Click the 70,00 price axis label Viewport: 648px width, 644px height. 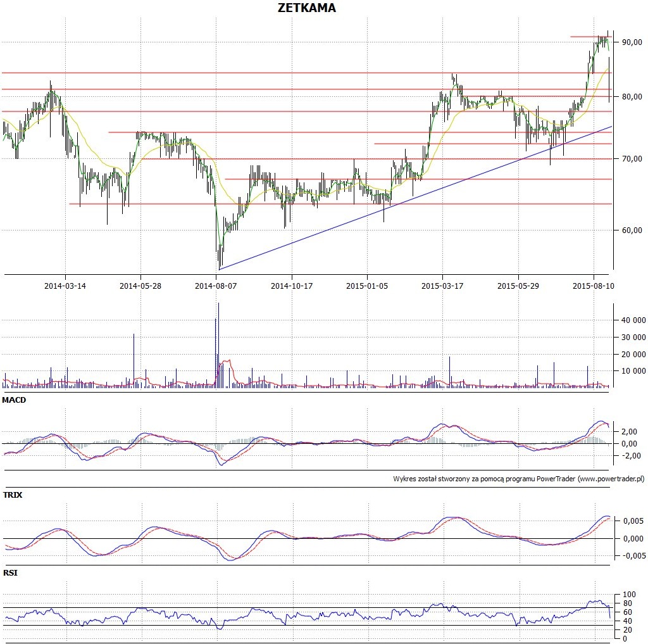click(632, 159)
